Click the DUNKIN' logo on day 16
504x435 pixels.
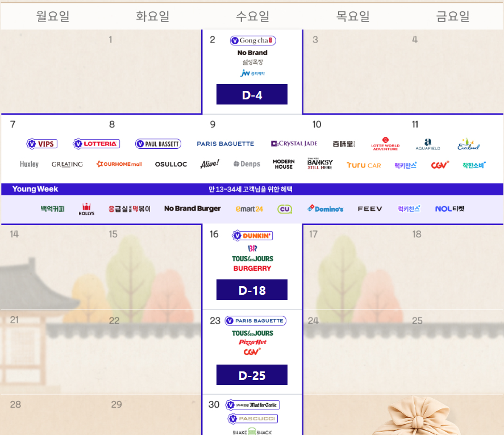(252, 236)
